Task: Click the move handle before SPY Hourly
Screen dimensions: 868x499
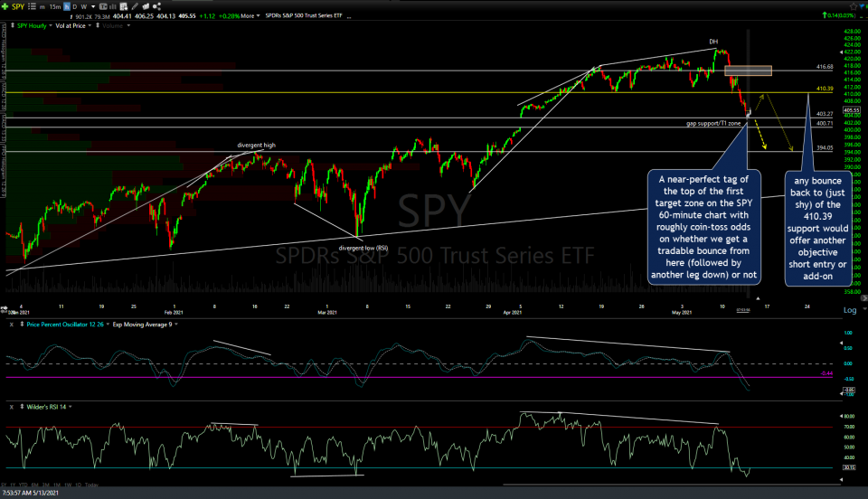Action: [x=13, y=25]
